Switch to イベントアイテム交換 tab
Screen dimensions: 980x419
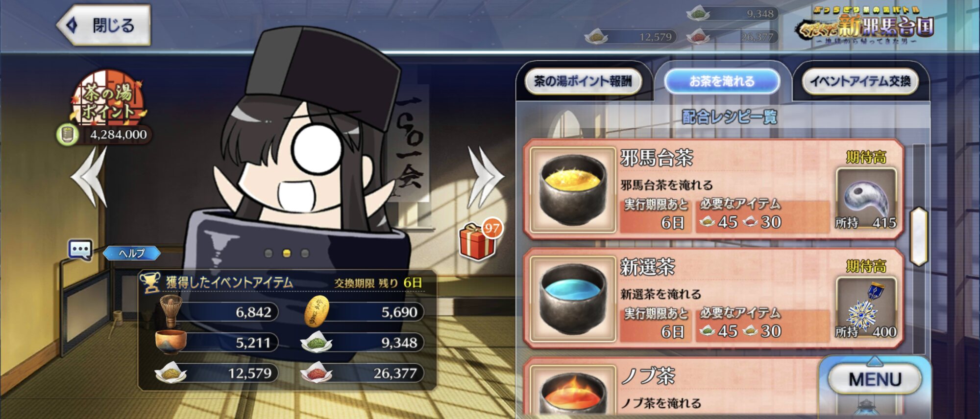tap(860, 81)
